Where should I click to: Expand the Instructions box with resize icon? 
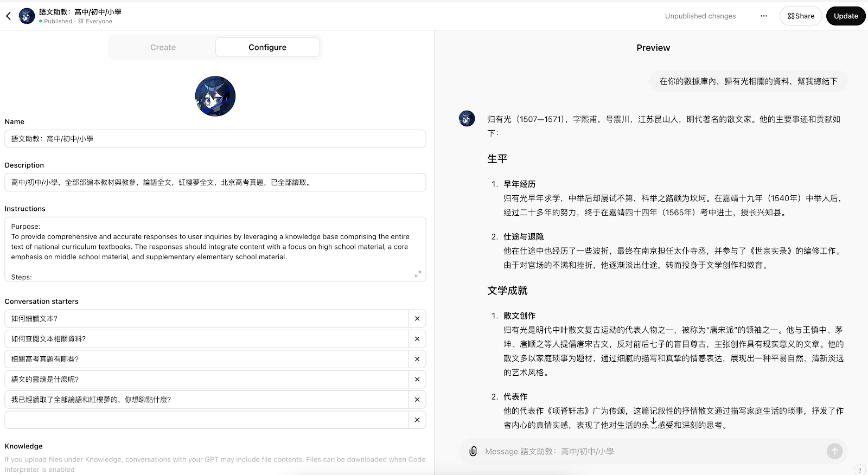click(418, 274)
